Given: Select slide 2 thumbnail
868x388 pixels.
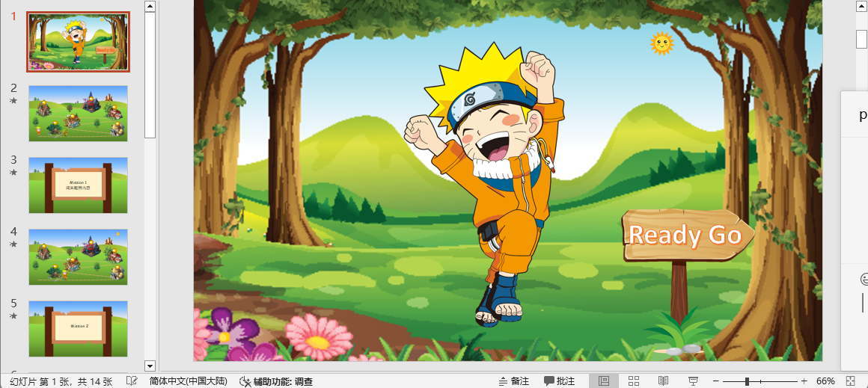Looking at the screenshot, I should (79, 114).
